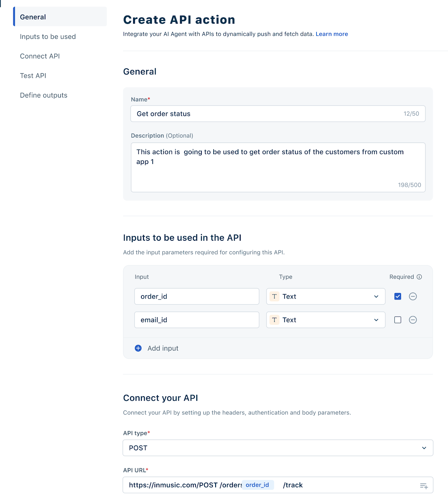Open the Learn more link
Viewport: 448px width, 497px height.
coord(332,34)
